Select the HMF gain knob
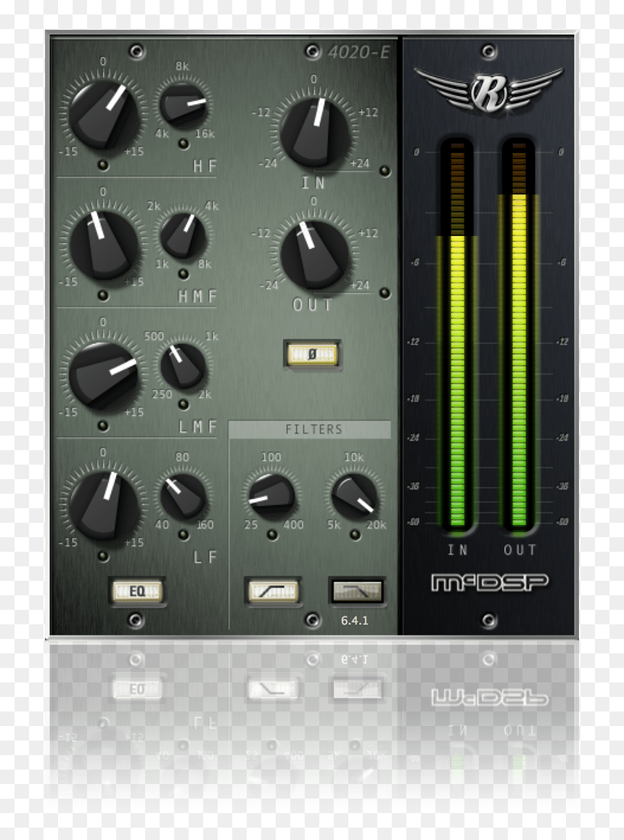 (103, 245)
